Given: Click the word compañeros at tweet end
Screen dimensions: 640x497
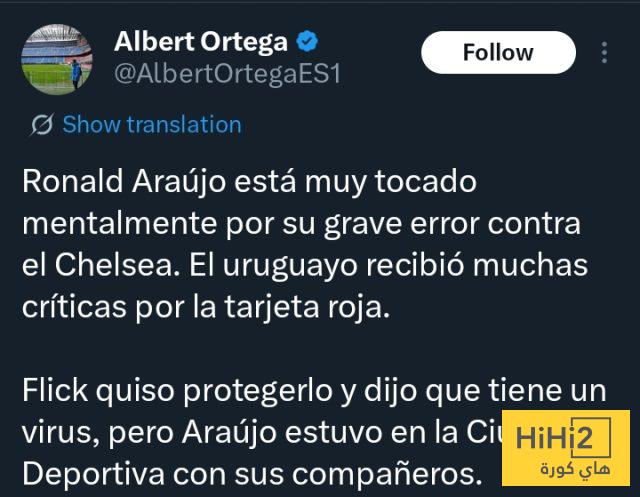Looking at the screenshot, I should click(385, 476).
